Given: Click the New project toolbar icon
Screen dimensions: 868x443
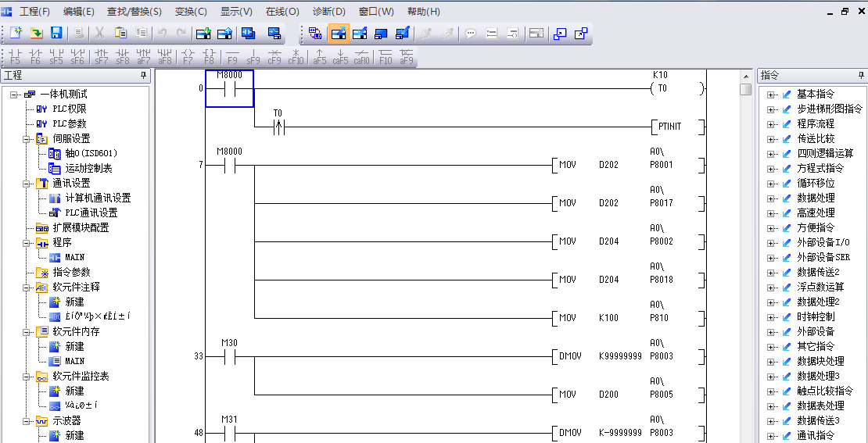Looking at the screenshot, I should [x=16, y=33].
